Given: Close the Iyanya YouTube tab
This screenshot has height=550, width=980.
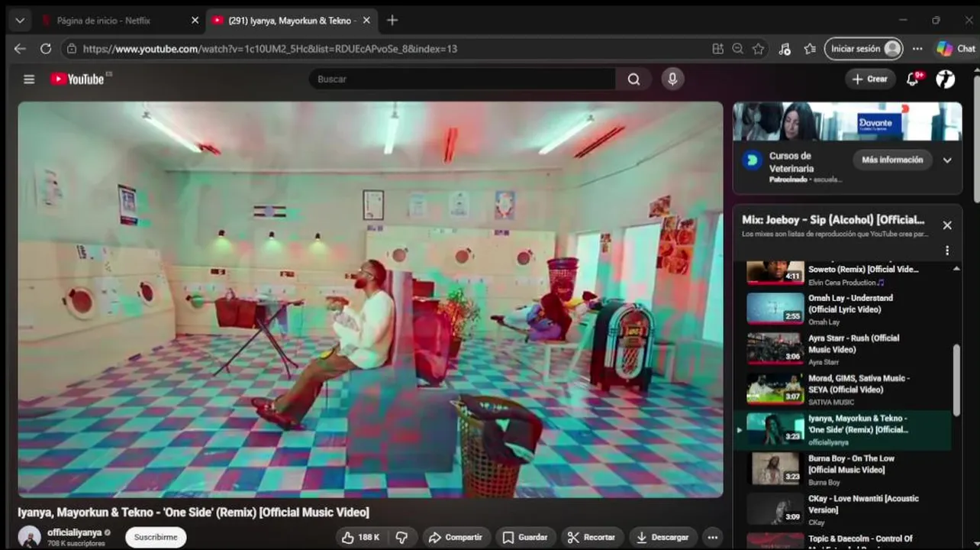Looking at the screenshot, I should (x=366, y=21).
